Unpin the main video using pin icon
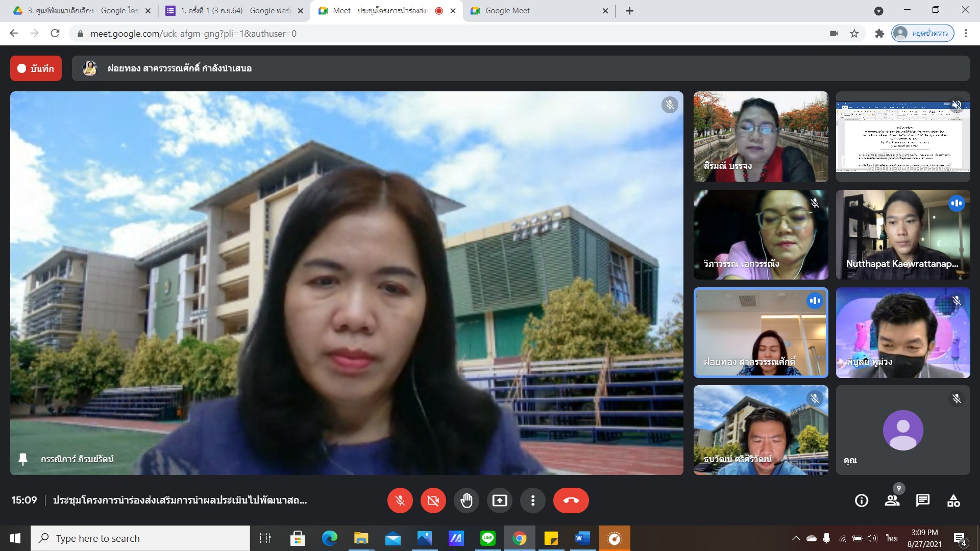The height and width of the screenshot is (551, 980). point(23,459)
